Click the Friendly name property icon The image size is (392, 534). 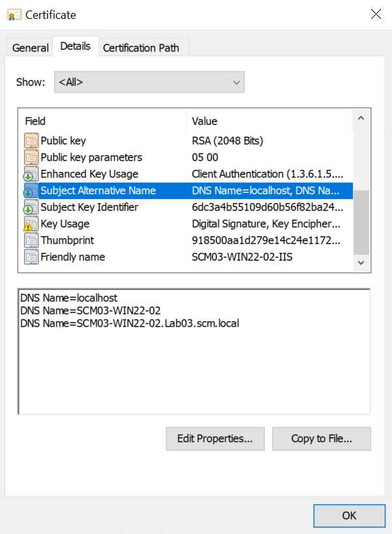click(31, 257)
